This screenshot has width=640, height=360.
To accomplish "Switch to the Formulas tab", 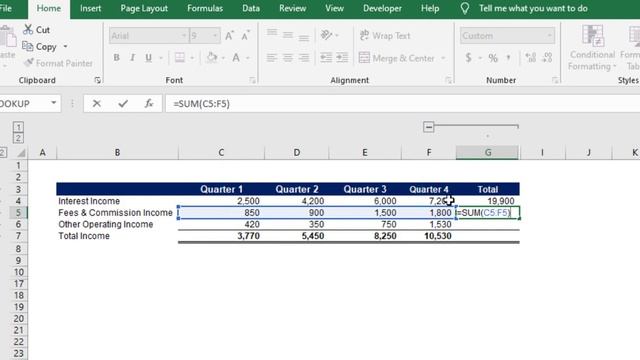I will pos(205,9).
